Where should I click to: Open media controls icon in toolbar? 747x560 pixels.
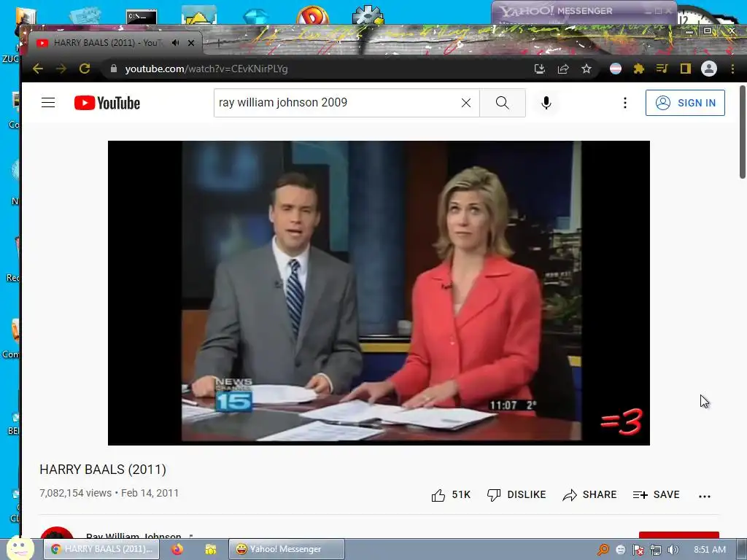tap(662, 69)
